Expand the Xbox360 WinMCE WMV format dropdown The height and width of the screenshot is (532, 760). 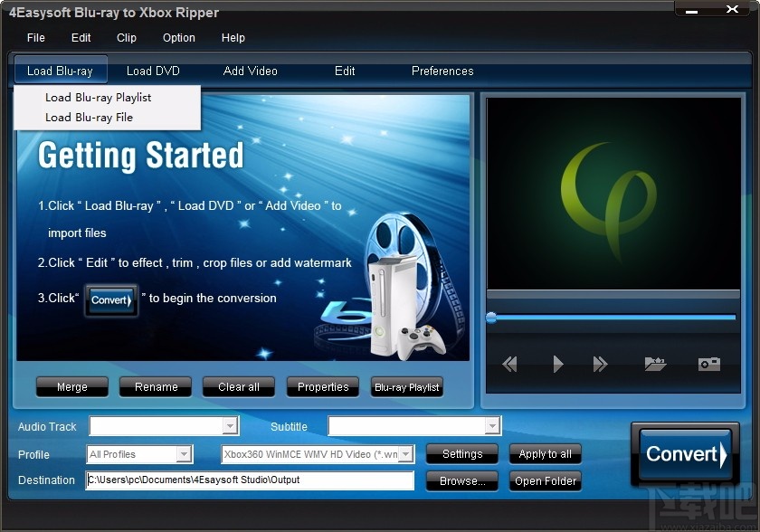point(404,454)
